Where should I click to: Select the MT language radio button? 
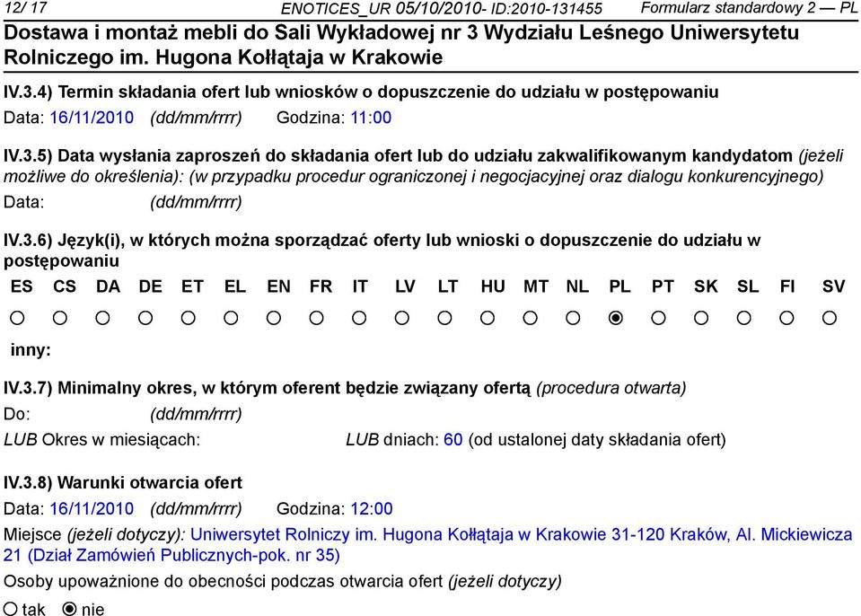531,318
